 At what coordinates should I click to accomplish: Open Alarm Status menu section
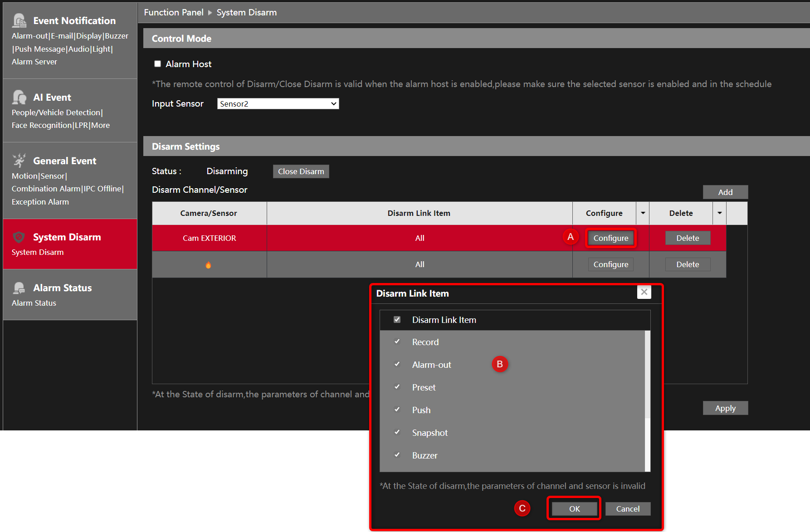click(70, 295)
